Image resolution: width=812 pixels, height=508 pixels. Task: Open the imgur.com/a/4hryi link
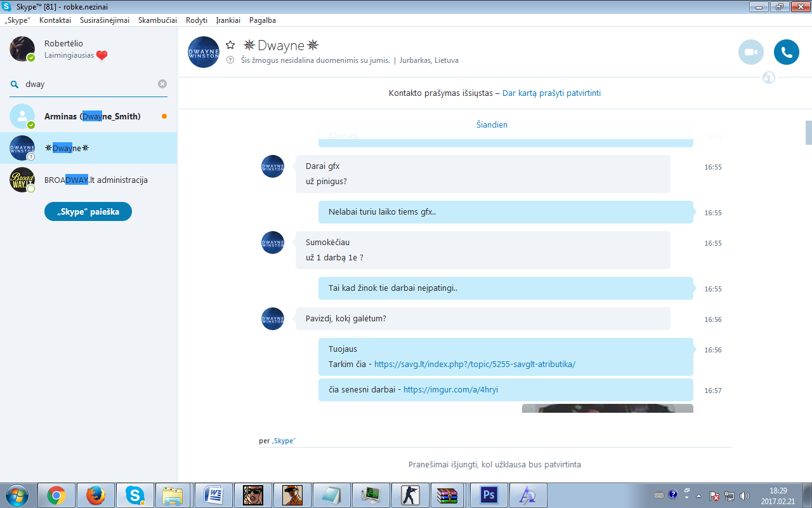[450, 390]
